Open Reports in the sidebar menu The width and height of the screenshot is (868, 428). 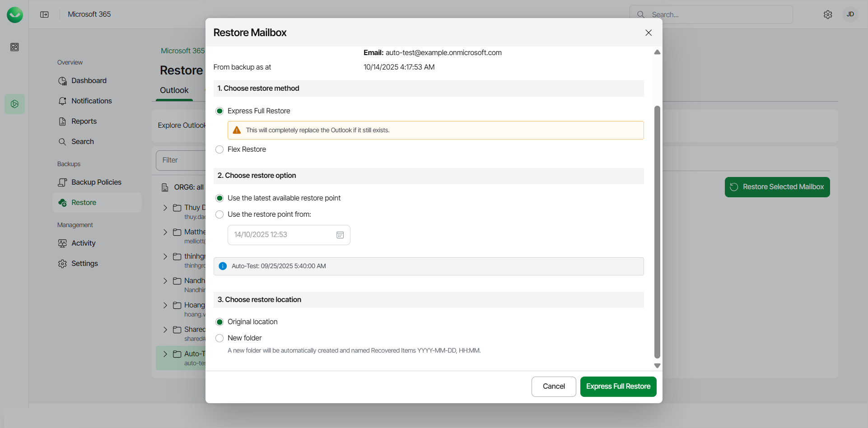coord(84,121)
